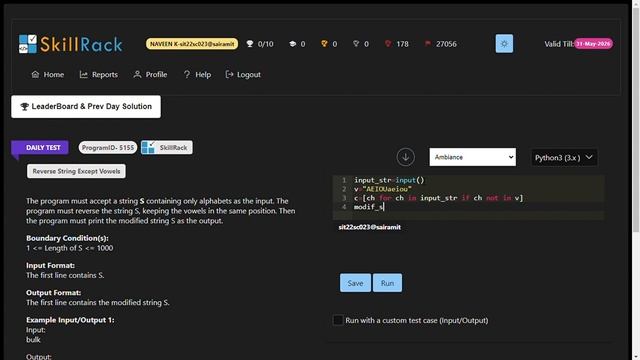Click the chart icon for Reports
Image resolution: width=640 pixels, height=360 pixels.
(x=83, y=74)
